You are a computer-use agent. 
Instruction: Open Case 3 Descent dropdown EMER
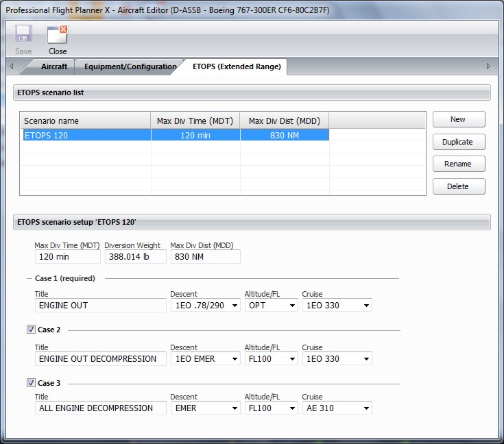206,408
